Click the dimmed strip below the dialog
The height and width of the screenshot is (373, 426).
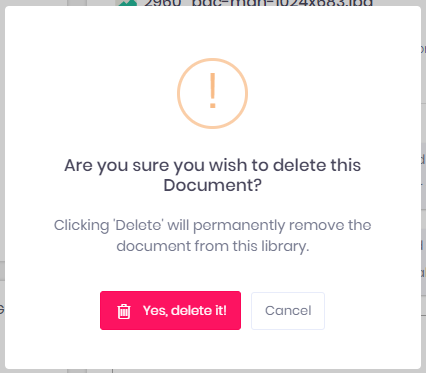(x=213, y=371)
